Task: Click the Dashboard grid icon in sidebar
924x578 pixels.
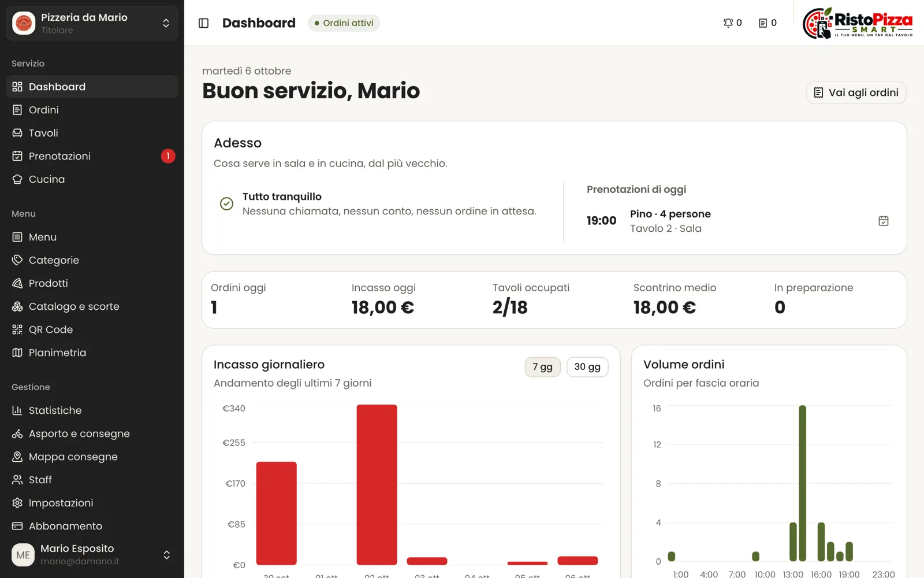Action: [17, 87]
